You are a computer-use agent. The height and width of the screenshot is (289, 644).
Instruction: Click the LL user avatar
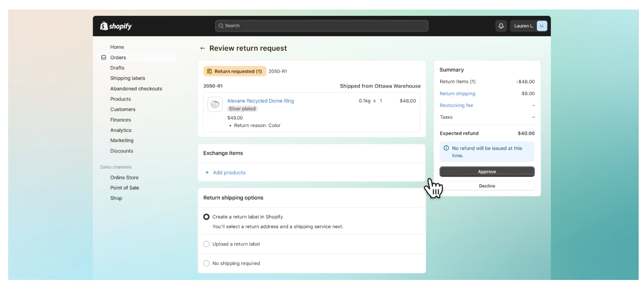pos(541,26)
